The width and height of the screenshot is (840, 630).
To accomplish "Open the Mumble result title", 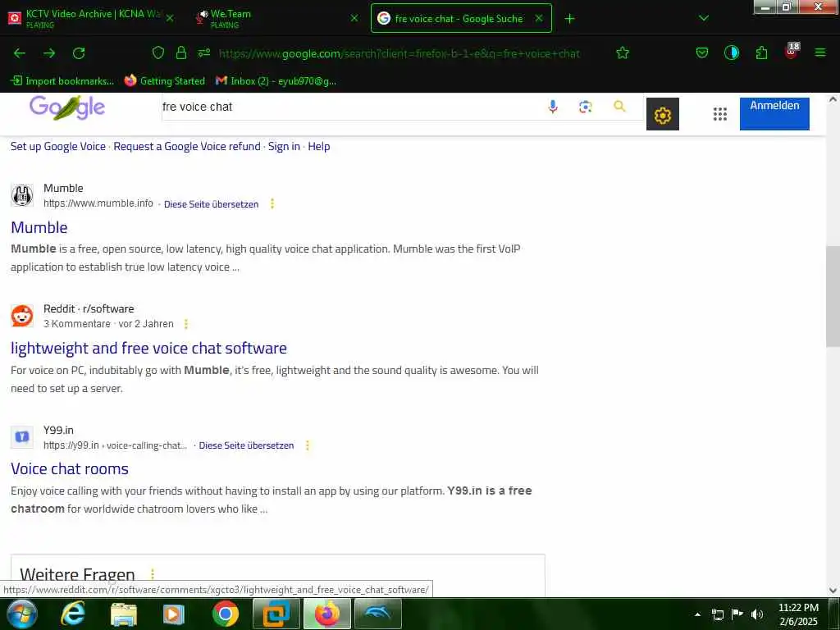I will coord(39,227).
